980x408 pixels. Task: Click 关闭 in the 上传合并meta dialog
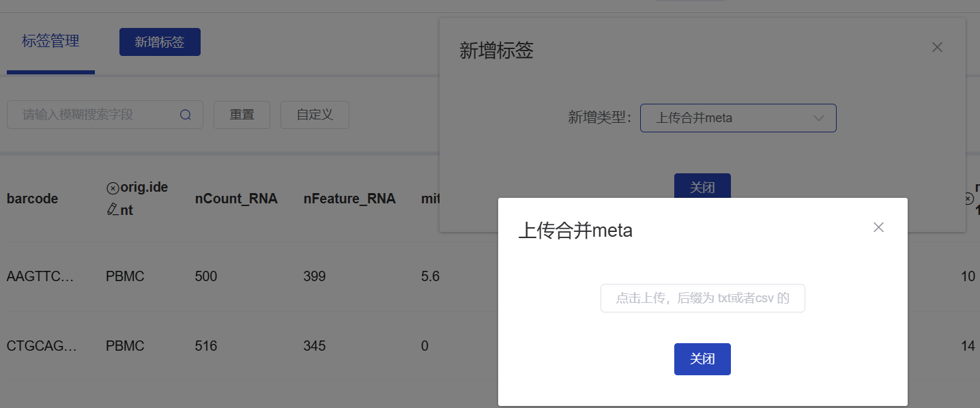pos(702,359)
